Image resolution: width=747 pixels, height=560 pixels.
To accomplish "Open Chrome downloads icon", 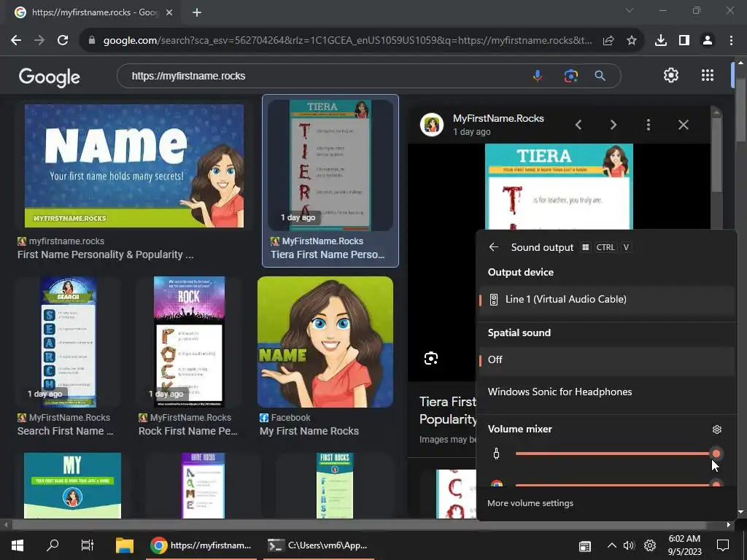I will 661,41.
